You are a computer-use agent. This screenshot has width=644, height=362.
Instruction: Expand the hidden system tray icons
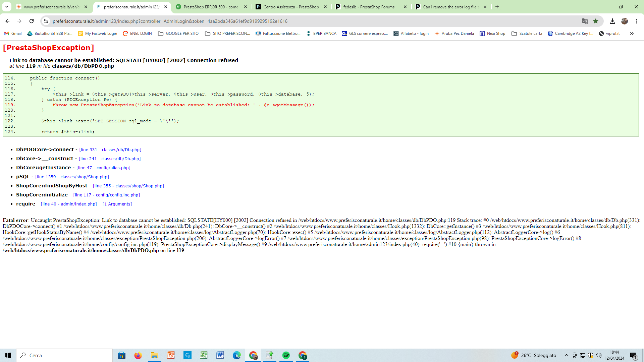(567, 355)
